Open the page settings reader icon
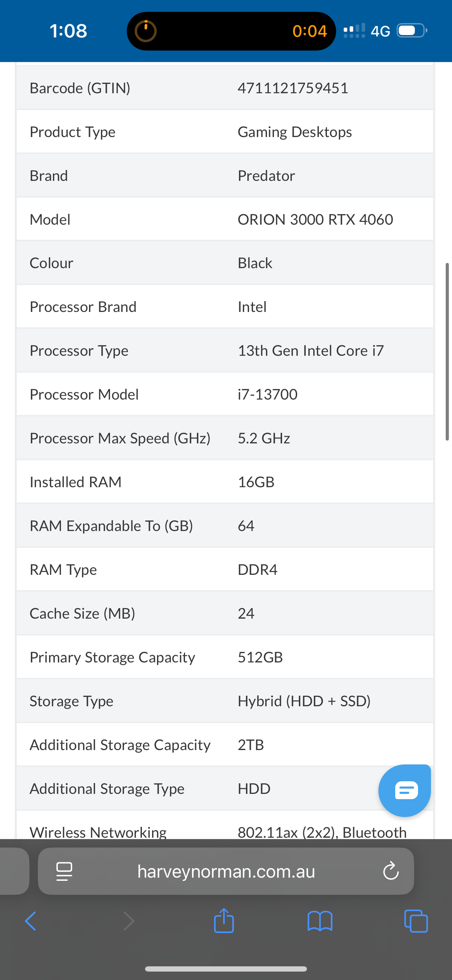 [64, 871]
